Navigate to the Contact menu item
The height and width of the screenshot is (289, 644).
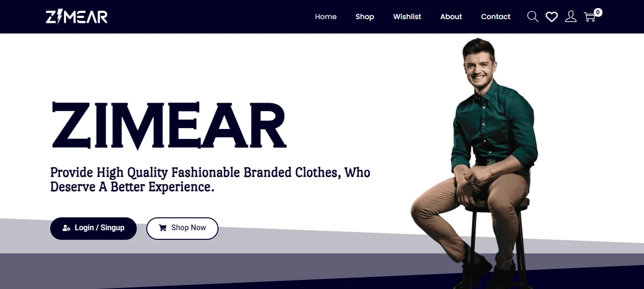pyautogui.click(x=496, y=17)
